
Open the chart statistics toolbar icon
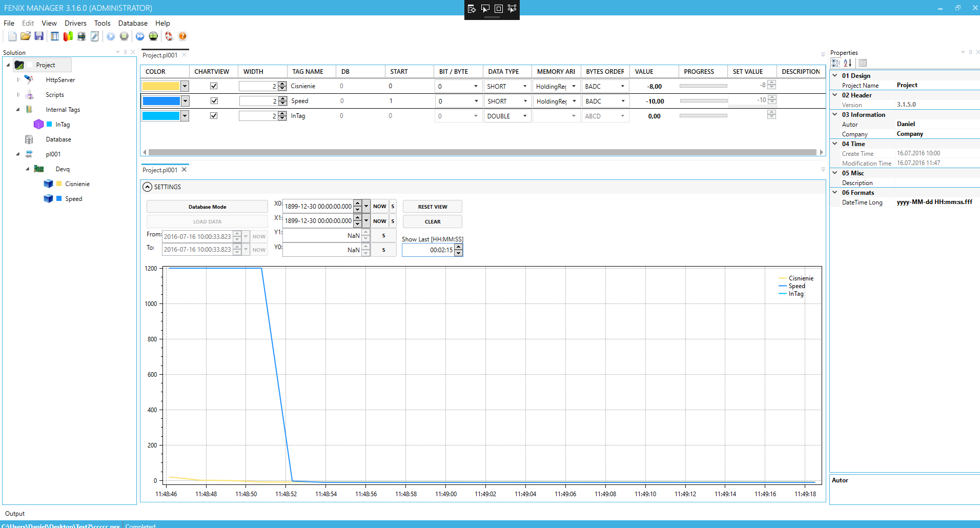68,36
